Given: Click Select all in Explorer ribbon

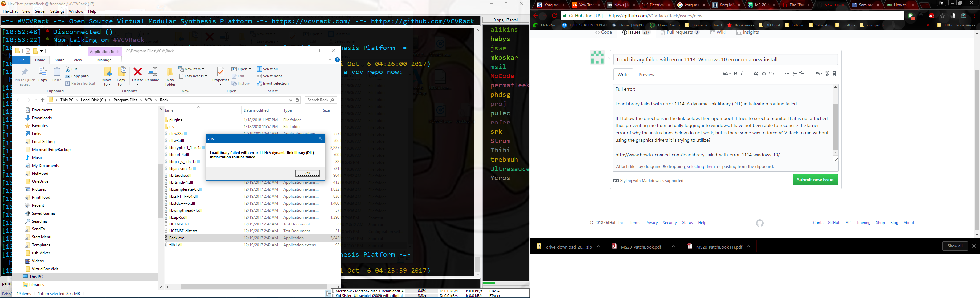Looking at the screenshot, I should (267, 69).
